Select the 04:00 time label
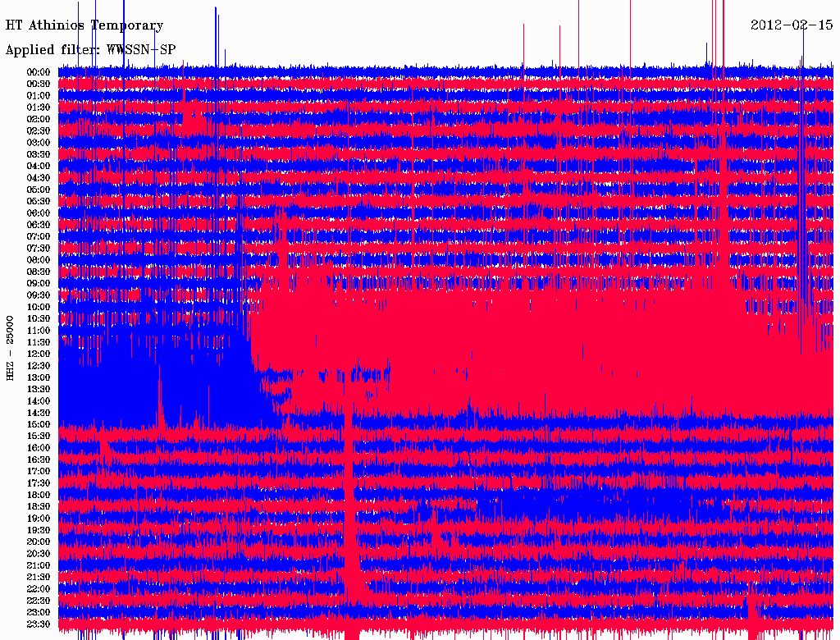The image size is (840, 640). pos(39,167)
